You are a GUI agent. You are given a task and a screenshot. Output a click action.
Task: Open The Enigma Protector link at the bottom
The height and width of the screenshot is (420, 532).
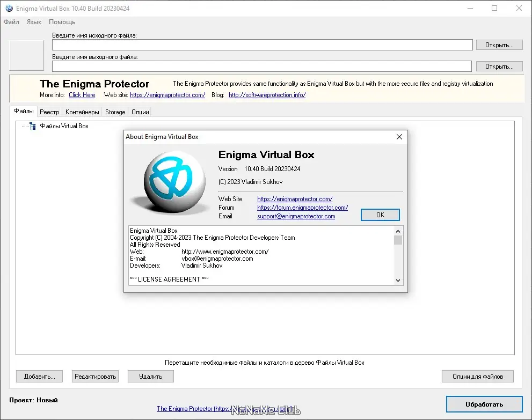(x=225, y=409)
